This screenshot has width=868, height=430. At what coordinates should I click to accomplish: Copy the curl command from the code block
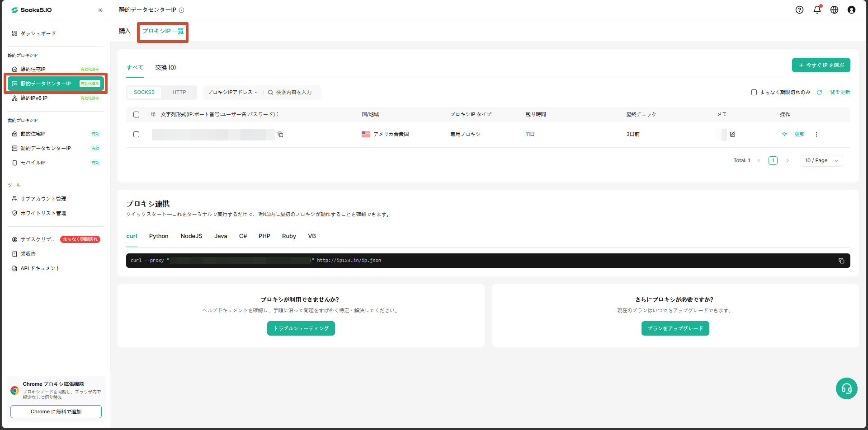tap(841, 261)
